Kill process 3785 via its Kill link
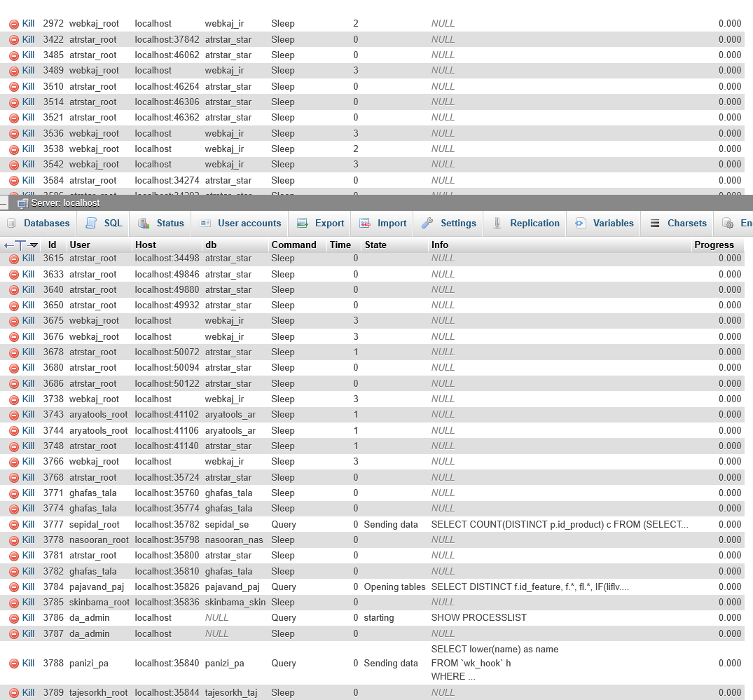This screenshot has height=700, width=753. [x=28, y=602]
